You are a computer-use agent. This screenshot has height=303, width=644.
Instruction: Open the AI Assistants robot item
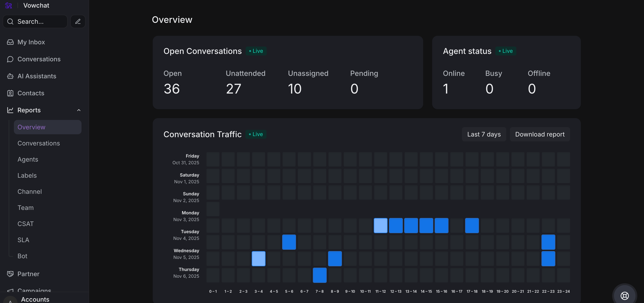tap(36, 76)
